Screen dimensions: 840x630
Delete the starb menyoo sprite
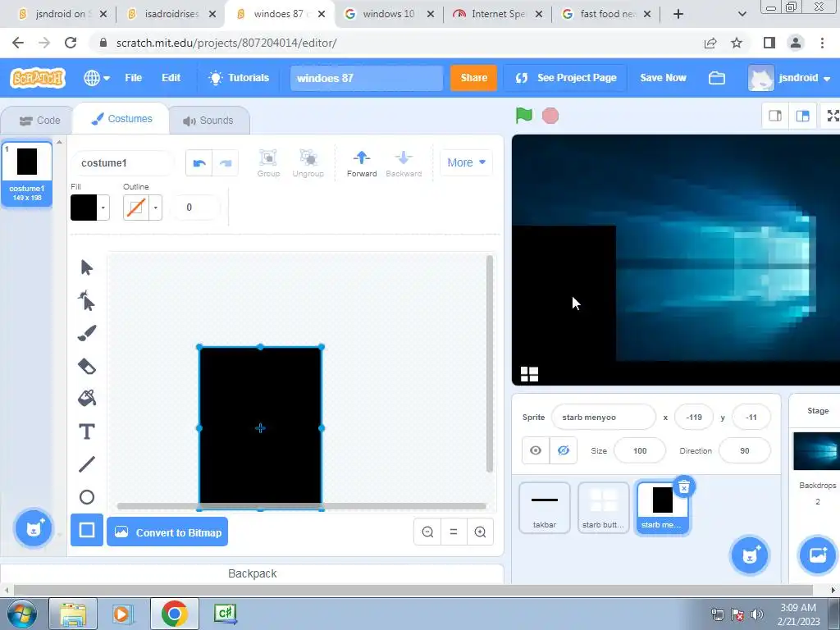[x=684, y=487]
